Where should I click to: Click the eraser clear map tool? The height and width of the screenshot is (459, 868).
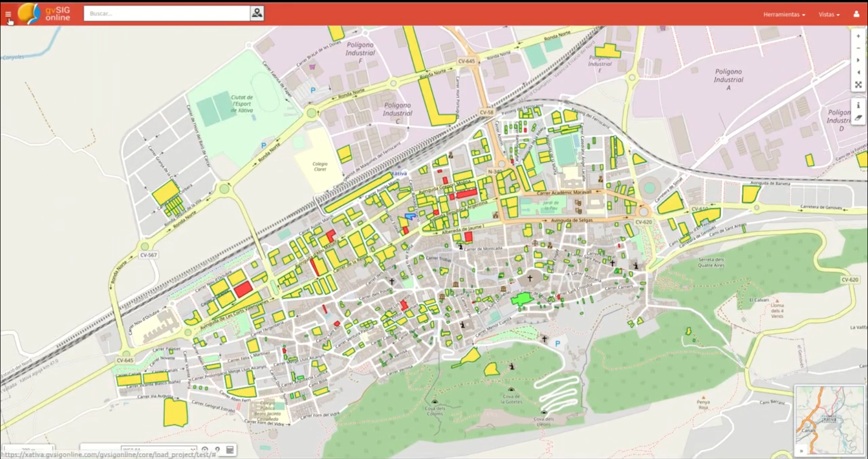[858, 118]
